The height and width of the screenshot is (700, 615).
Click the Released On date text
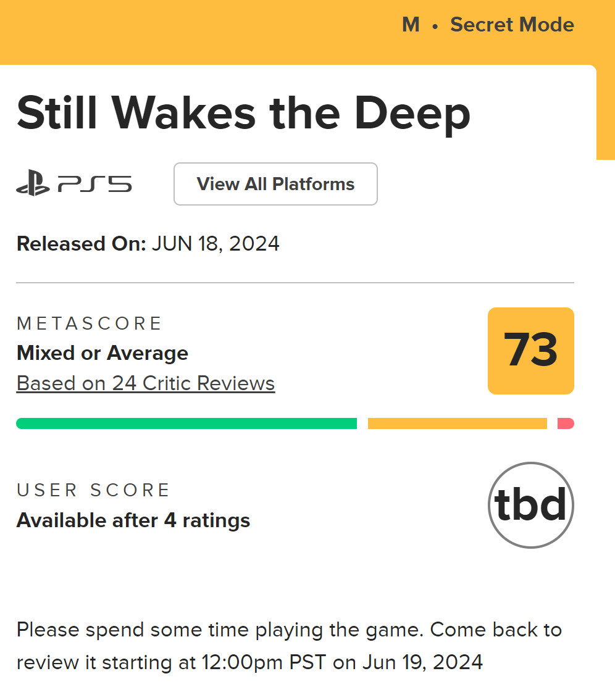[148, 243]
